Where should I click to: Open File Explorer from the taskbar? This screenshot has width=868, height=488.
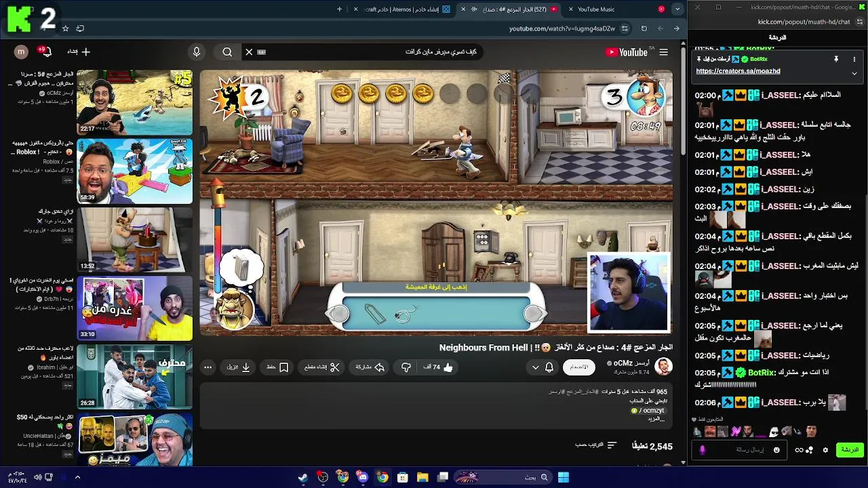pyautogui.click(x=422, y=477)
